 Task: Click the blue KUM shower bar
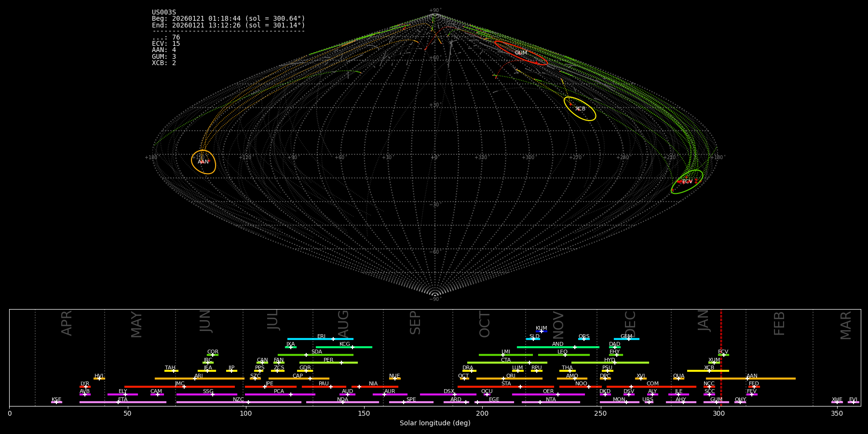[x=542, y=331]
